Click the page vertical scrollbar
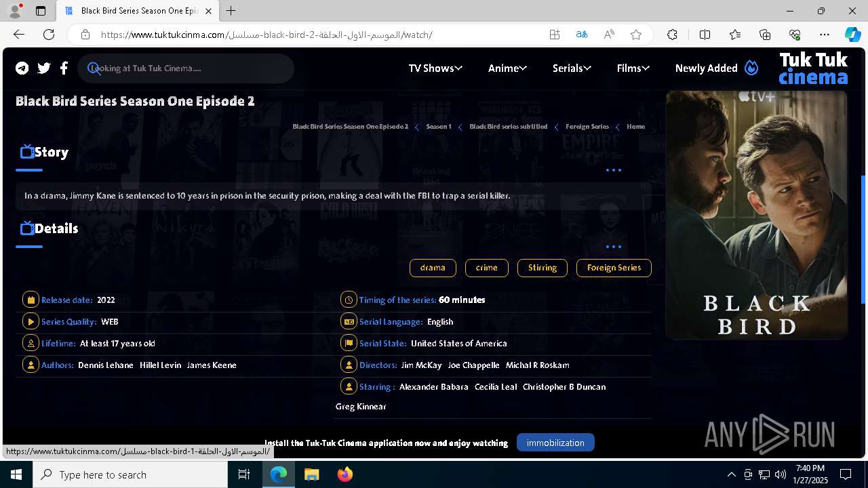This screenshot has height=488, width=868. click(x=863, y=240)
